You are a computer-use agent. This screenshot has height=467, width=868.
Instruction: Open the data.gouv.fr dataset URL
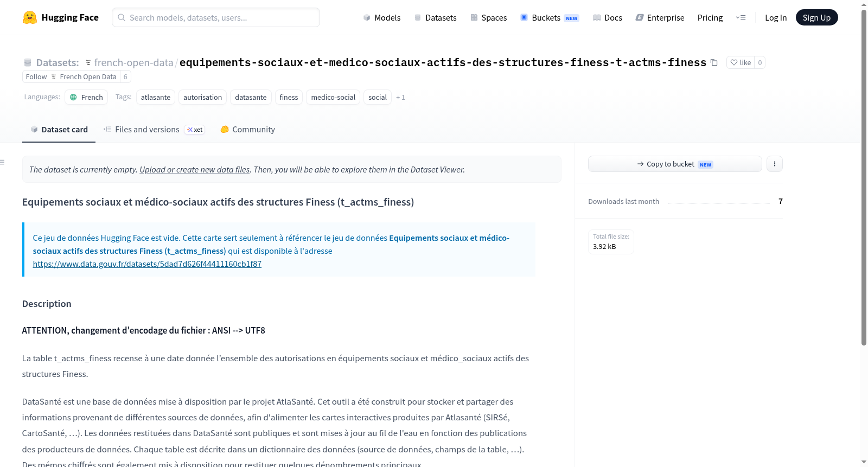[x=147, y=264]
